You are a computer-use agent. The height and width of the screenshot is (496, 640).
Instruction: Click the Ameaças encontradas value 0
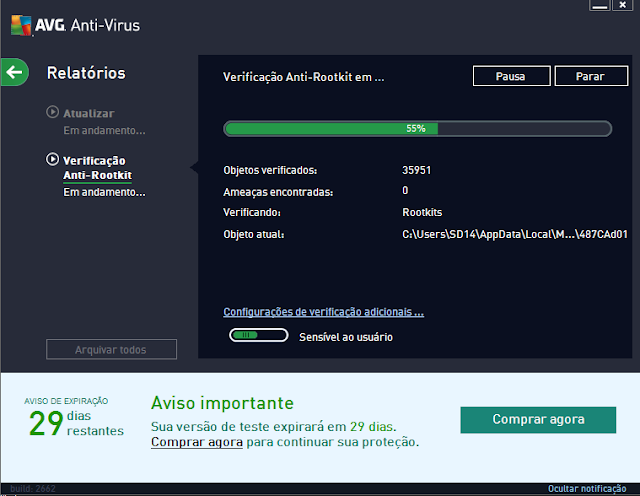coord(405,190)
